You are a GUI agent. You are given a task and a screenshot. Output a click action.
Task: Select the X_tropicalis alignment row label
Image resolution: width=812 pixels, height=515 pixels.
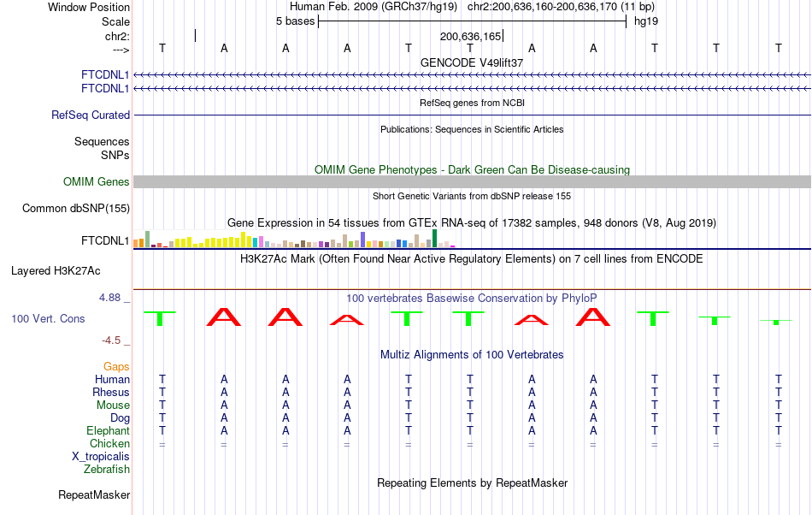[x=101, y=457]
